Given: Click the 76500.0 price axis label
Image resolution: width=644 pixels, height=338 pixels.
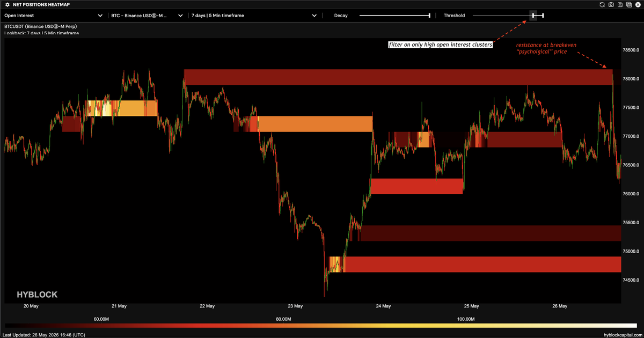Looking at the screenshot, I should pos(632,165).
